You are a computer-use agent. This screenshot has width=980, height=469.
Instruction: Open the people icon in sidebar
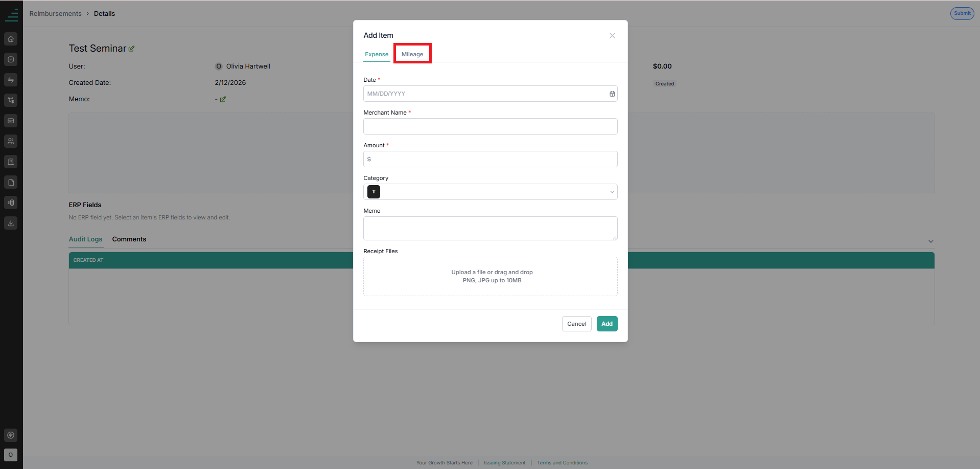(11, 141)
